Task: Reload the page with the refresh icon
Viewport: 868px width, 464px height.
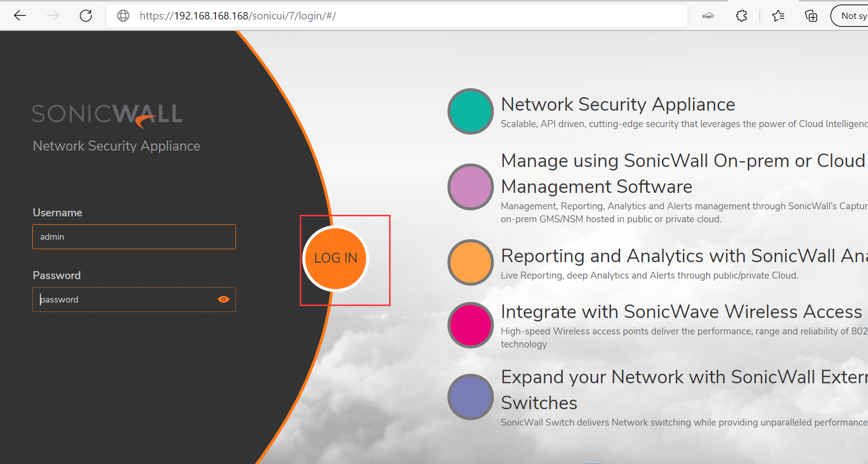Action: tap(86, 15)
